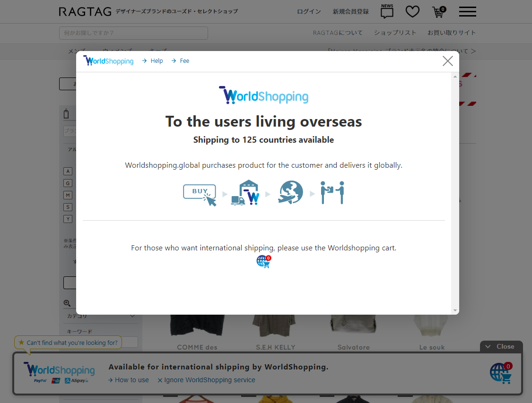This screenshot has height=403, width=532.
Task: Click the COMME des product thumbnail
Action: pos(197,326)
